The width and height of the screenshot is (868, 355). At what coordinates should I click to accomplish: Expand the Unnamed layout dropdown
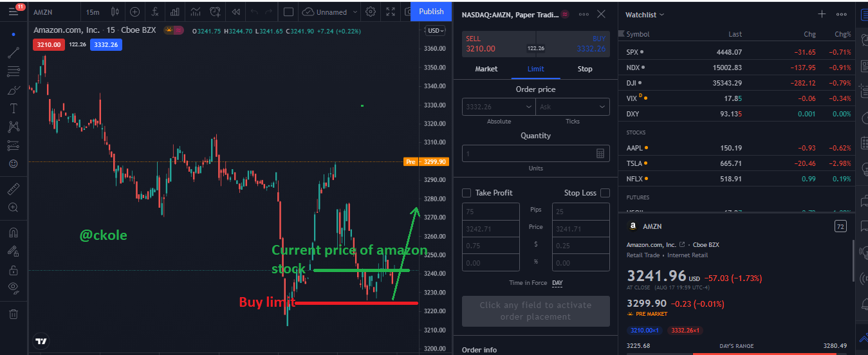tap(354, 12)
